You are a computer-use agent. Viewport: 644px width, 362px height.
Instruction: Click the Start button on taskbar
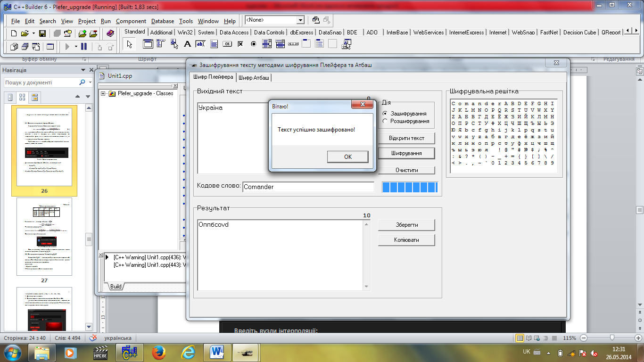(13, 352)
